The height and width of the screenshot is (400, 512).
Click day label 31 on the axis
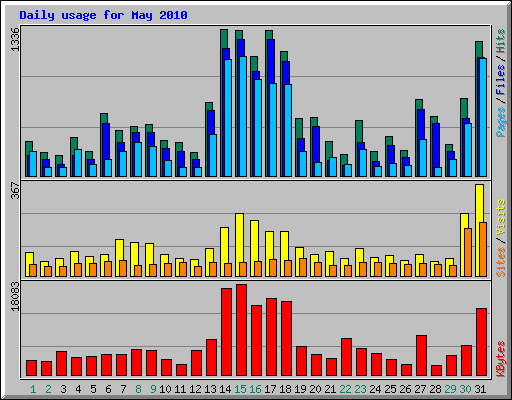[480, 389]
